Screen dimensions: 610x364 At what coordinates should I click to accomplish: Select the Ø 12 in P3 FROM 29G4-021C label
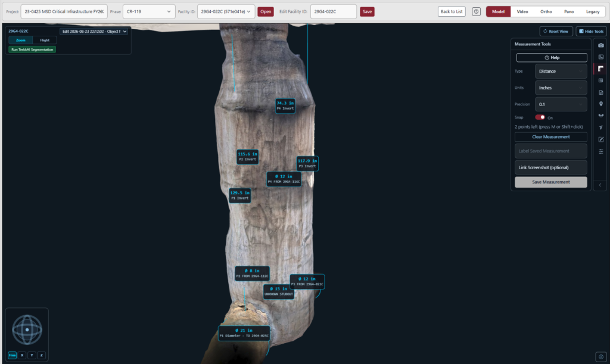(x=307, y=281)
